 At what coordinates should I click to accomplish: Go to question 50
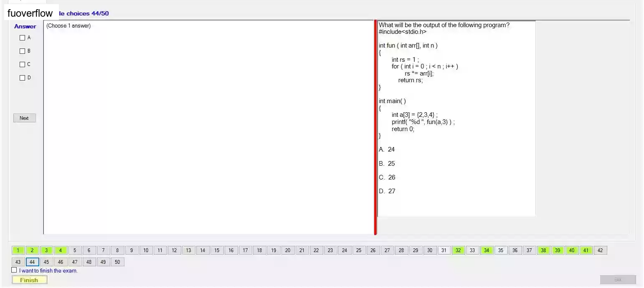point(117,262)
